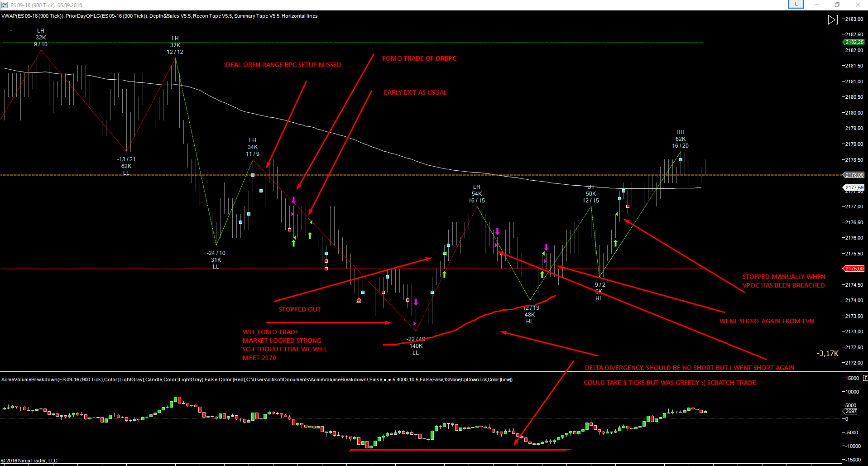Viewport: 868px width, 466px height.
Task: Click the '2183,00' price axis label
Action: (854, 19)
